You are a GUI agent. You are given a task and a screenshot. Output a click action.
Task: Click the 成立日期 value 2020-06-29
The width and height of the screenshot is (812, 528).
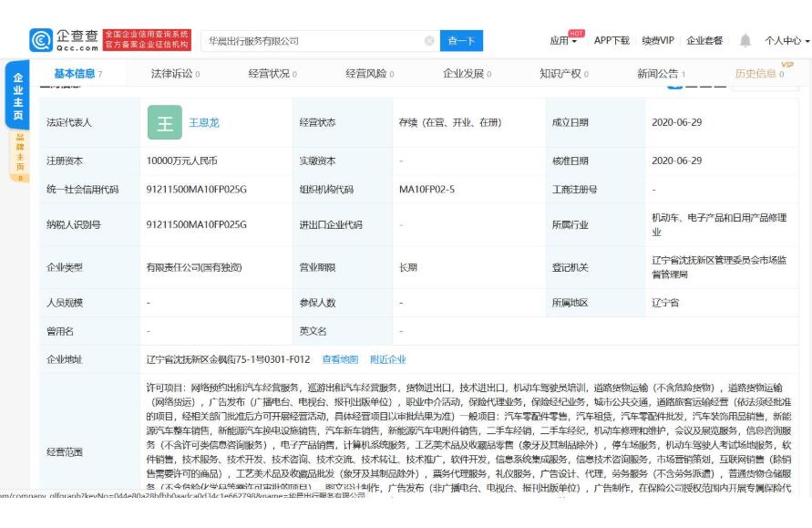[x=677, y=123]
